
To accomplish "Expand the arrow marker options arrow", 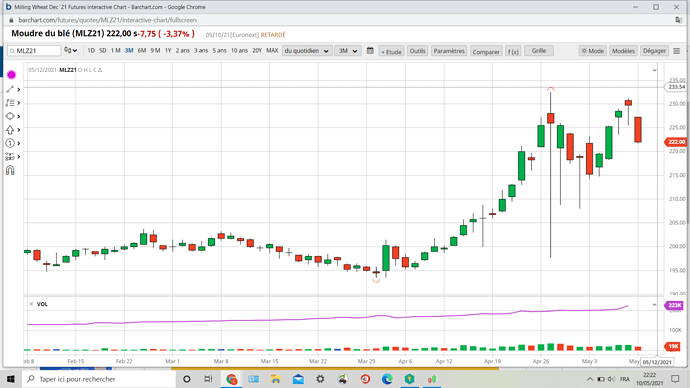I will click(19, 130).
